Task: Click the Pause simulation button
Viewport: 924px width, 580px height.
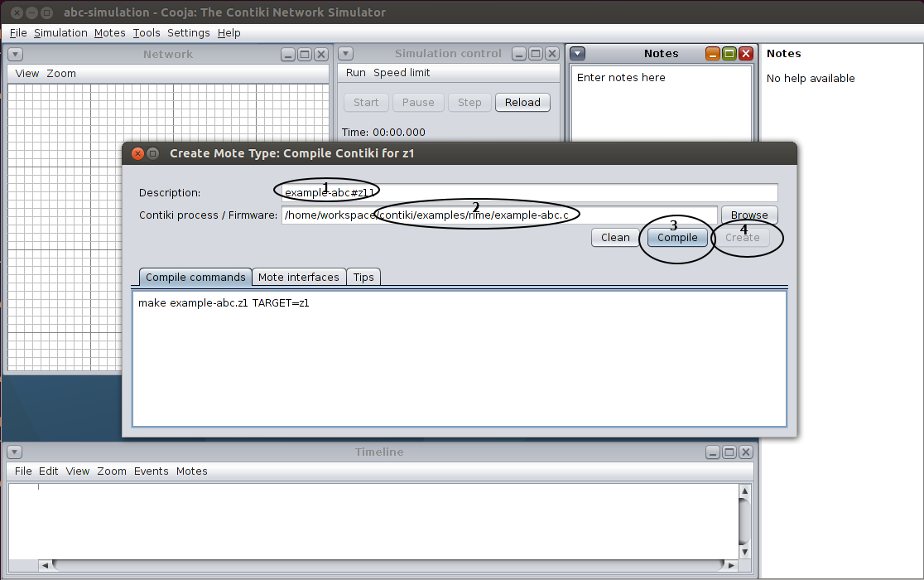Action: pos(418,103)
